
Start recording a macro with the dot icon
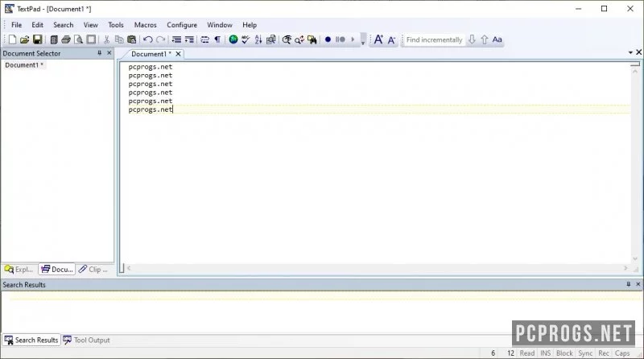pos(328,39)
